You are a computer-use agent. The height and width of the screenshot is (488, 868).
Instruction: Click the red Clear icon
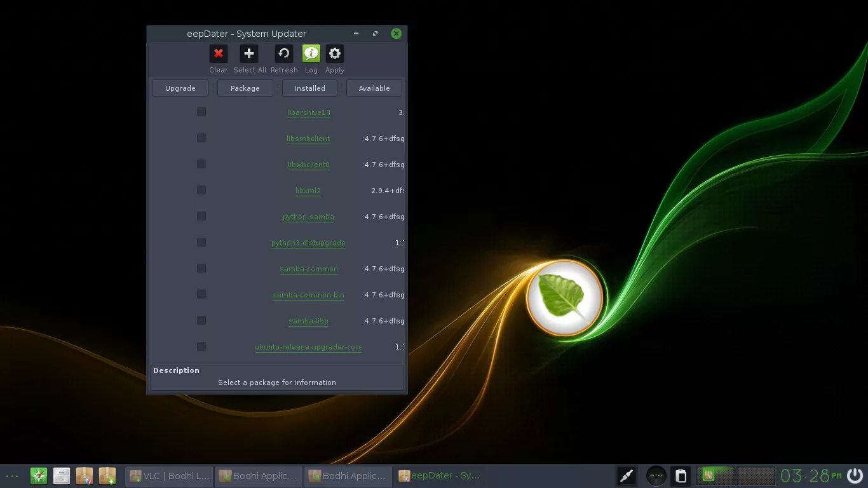218,54
